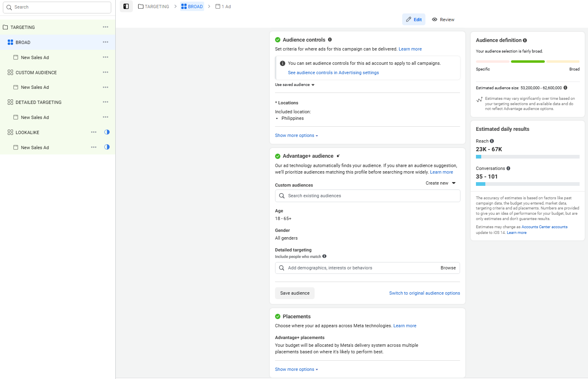This screenshot has width=588, height=379.
Task: Expand Show more options under Locations
Action: coord(296,135)
